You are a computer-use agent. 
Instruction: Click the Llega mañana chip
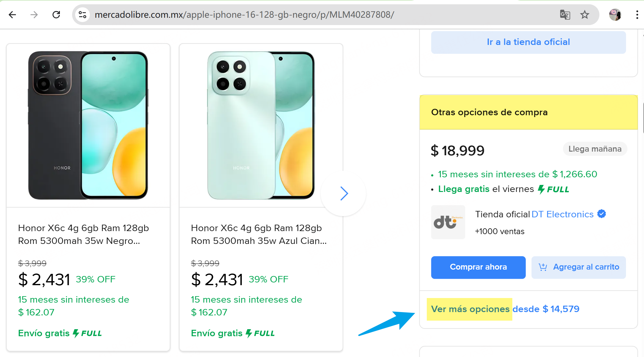pos(595,149)
